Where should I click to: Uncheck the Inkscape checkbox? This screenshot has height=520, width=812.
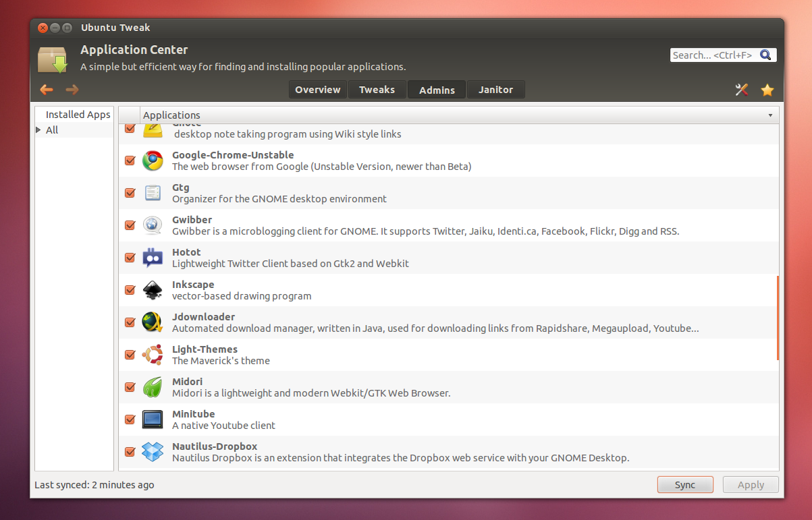130,290
